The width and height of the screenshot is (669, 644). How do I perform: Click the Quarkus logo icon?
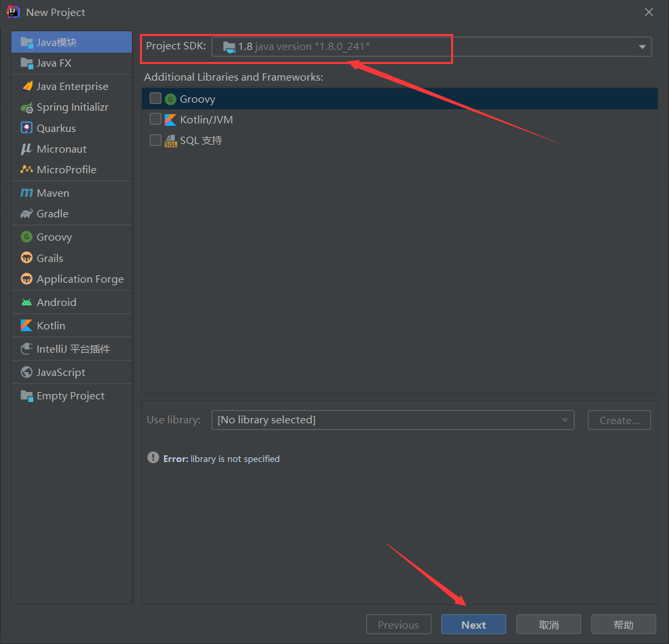click(x=27, y=128)
